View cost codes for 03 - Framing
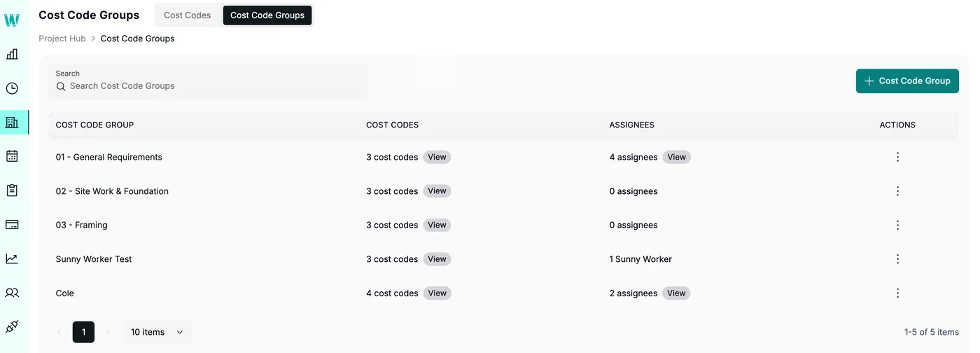This screenshot has width=980, height=353. 437,225
